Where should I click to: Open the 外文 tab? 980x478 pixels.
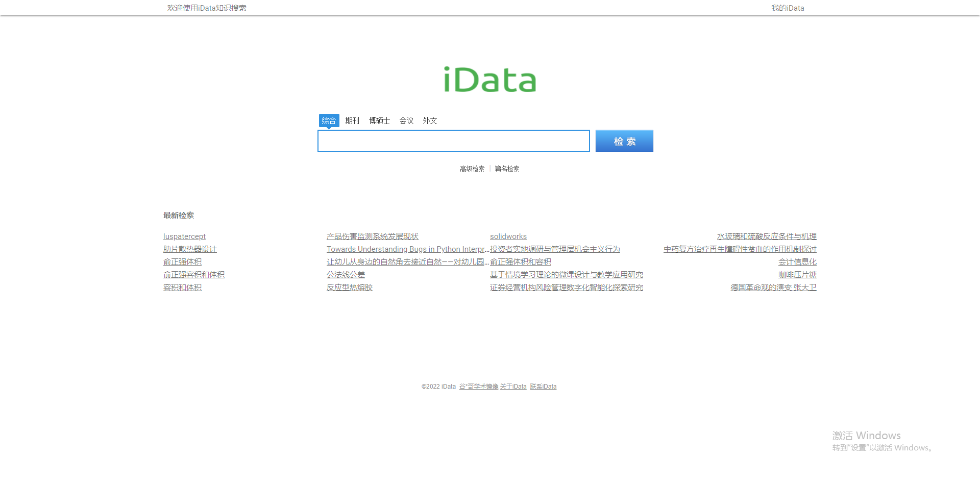click(x=430, y=121)
